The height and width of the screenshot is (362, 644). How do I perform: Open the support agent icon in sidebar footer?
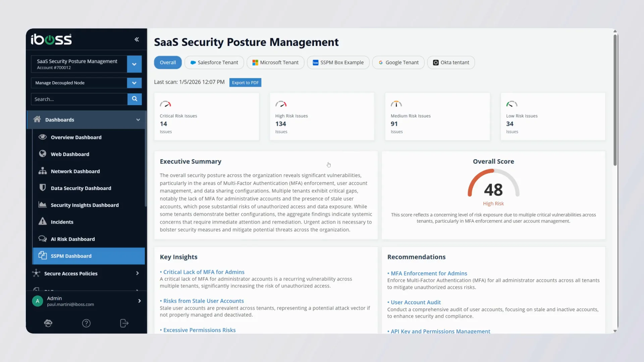(x=48, y=323)
